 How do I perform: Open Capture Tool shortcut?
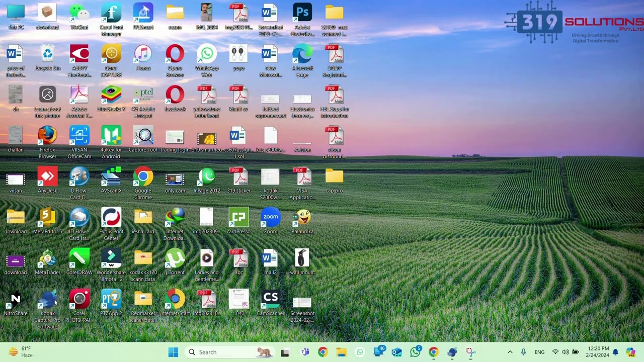(x=143, y=139)
